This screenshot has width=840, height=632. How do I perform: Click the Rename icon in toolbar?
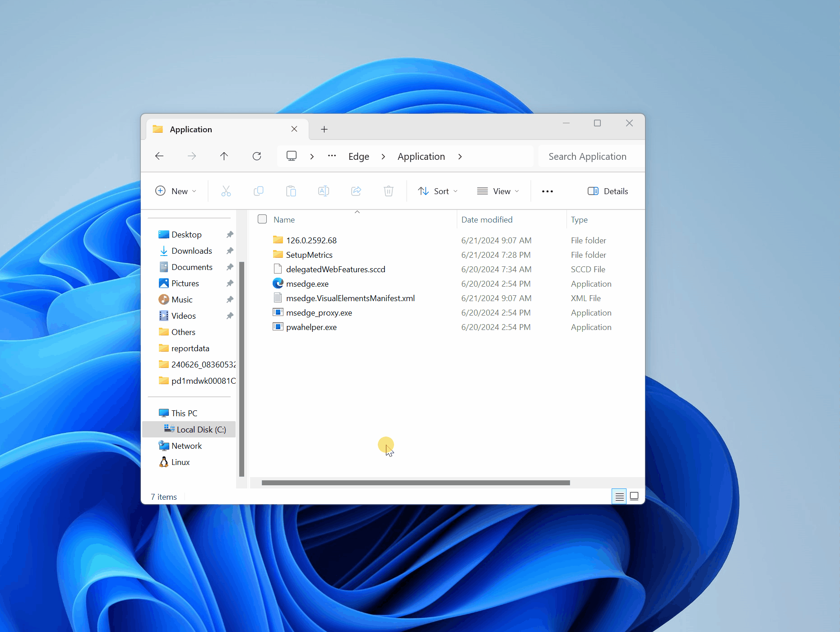pyautogui.click(x=324, y=191)
